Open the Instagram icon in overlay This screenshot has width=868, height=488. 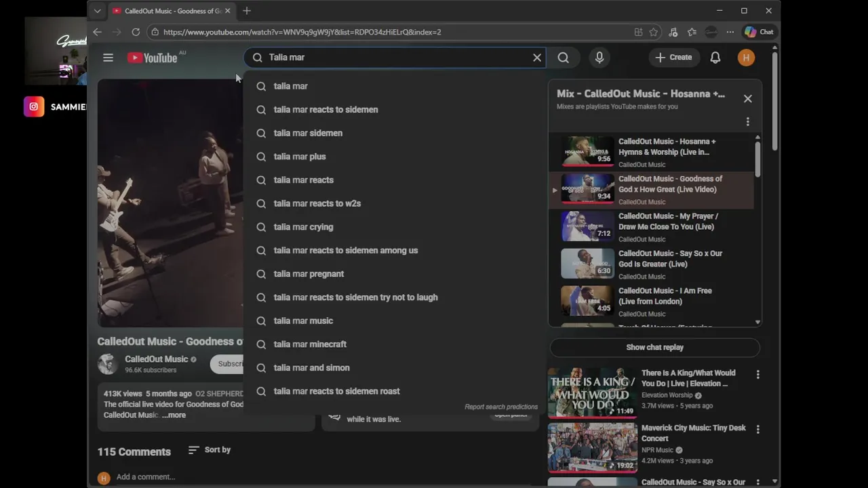(x=34, y=106)
